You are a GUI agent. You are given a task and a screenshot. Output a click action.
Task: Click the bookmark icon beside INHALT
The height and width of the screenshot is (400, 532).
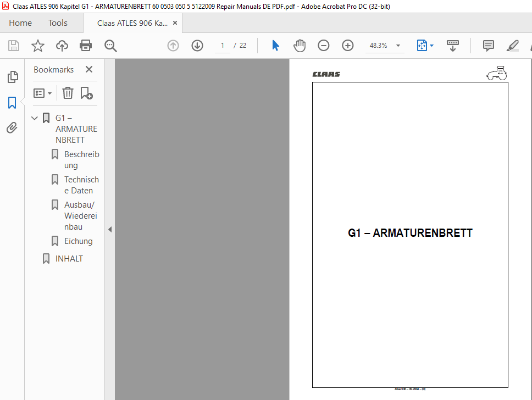tap(46, 259)
